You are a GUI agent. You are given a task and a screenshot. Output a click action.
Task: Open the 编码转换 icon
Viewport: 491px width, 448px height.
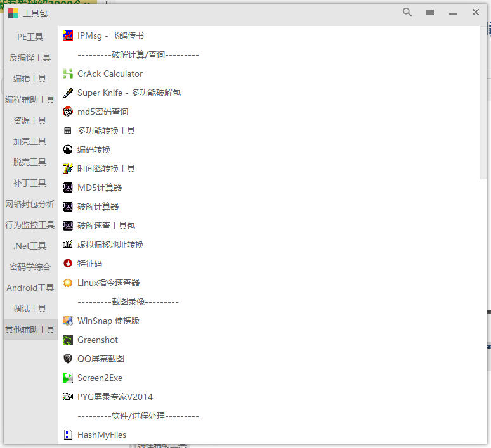(68, 150)
